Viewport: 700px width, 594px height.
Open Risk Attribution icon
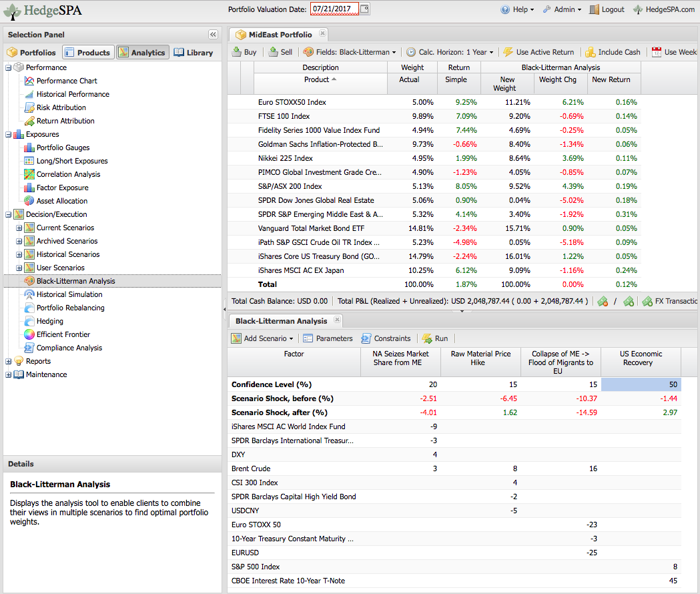pos(29,107)
